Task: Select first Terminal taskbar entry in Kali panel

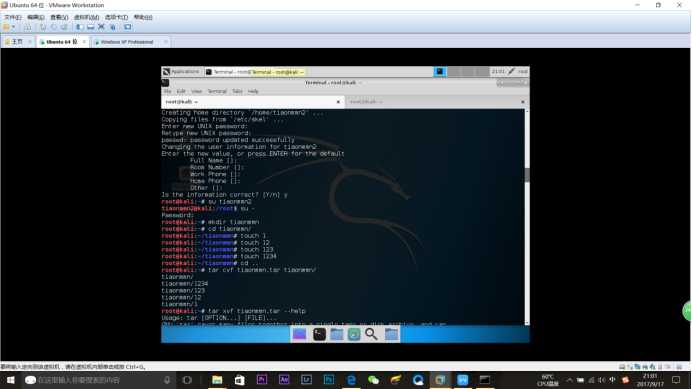Action: click(227, 72)
